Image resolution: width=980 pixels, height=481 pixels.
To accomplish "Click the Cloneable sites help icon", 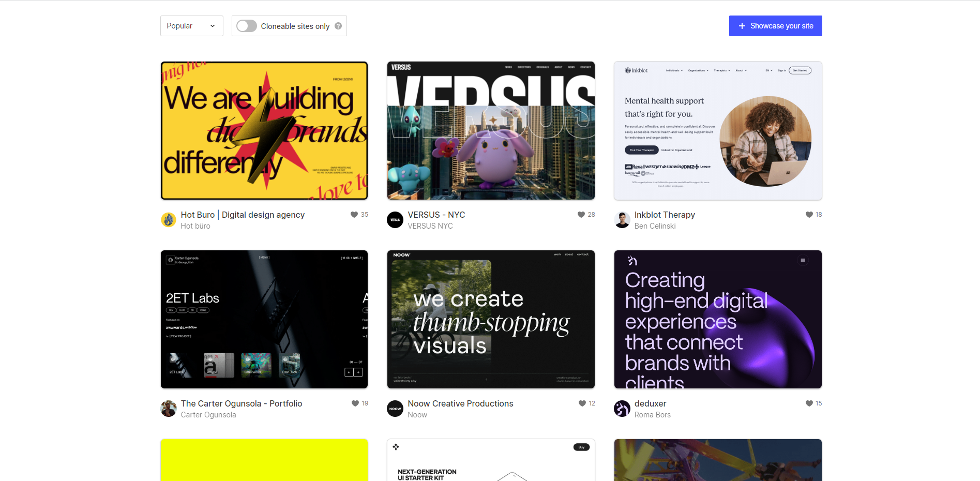I will [338, 26].
